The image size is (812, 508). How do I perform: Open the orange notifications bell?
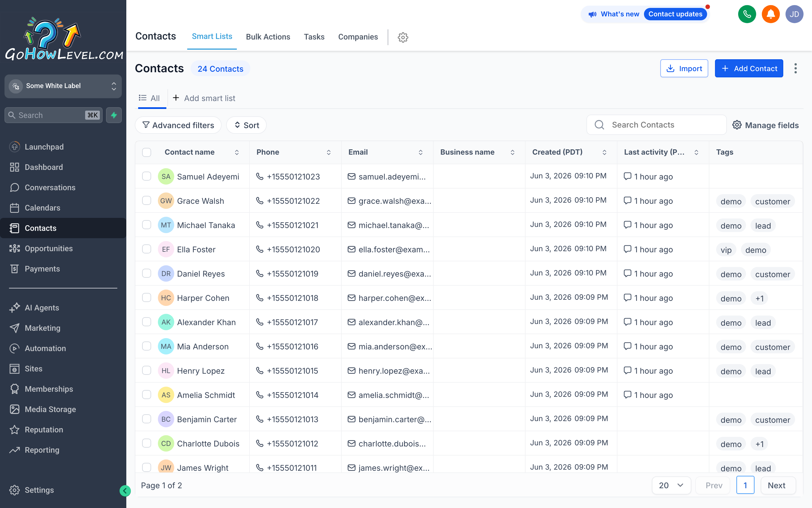(x=771, y=14)
